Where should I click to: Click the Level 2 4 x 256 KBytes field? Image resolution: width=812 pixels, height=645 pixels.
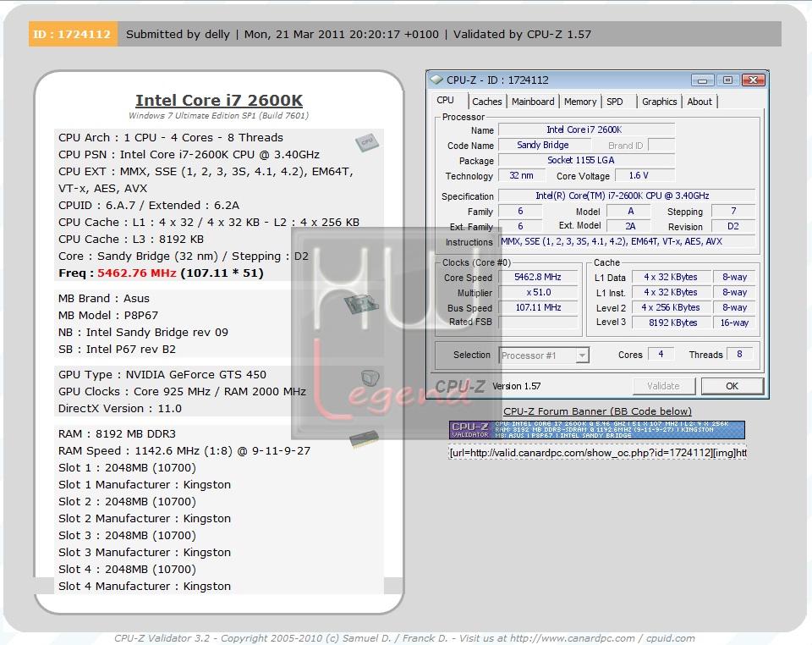(670, 307)
